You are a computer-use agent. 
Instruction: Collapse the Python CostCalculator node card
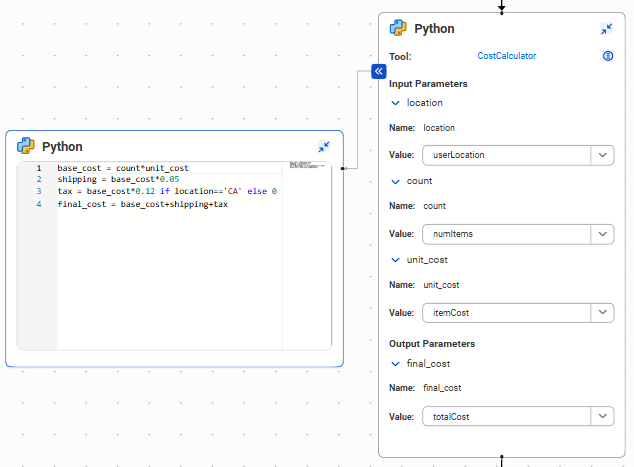coord(607,29)
